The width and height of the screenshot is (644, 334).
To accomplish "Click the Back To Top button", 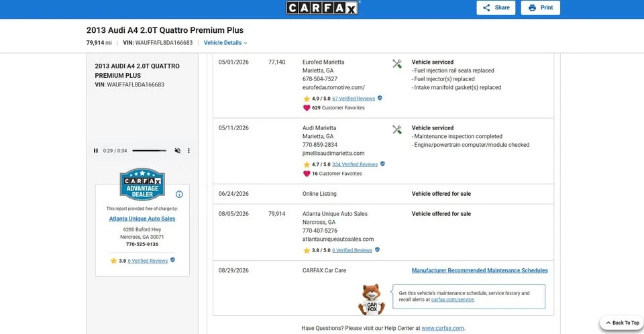I will 623,323.
